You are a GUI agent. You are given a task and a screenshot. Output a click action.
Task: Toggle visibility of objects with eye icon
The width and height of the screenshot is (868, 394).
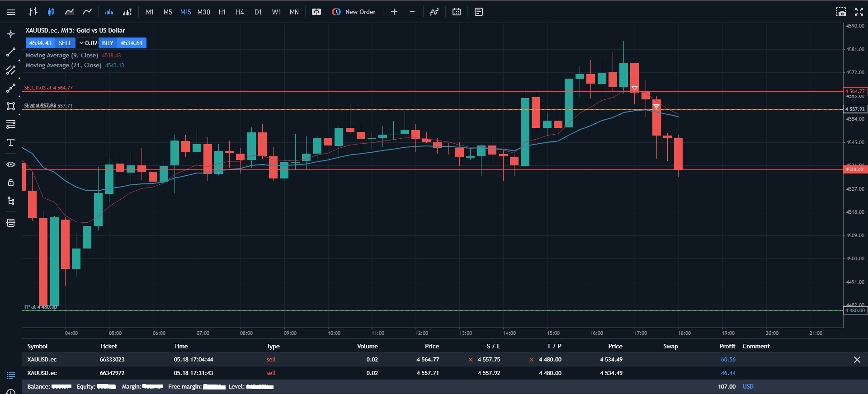pyautogui.click(x=11, y=164)
